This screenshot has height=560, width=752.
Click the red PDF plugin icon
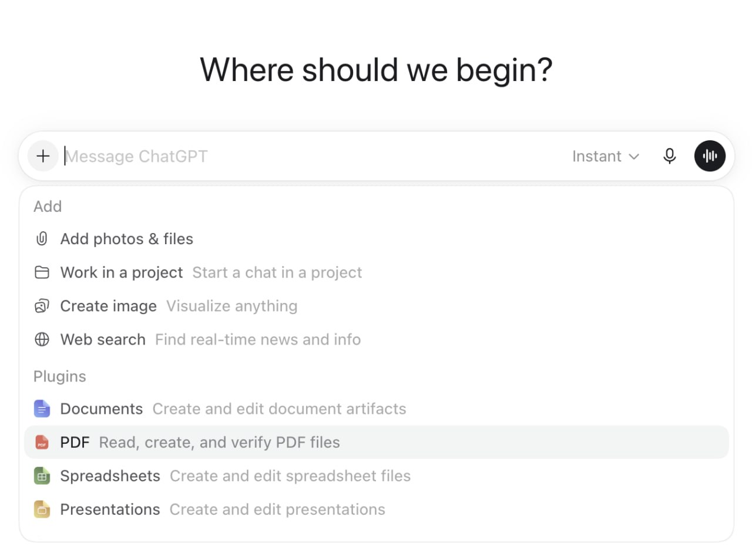click(x=42, y=442)
